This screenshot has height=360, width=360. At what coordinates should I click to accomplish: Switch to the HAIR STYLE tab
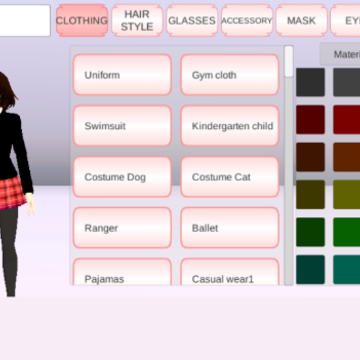pyautogui.click(x=137, y=20)
